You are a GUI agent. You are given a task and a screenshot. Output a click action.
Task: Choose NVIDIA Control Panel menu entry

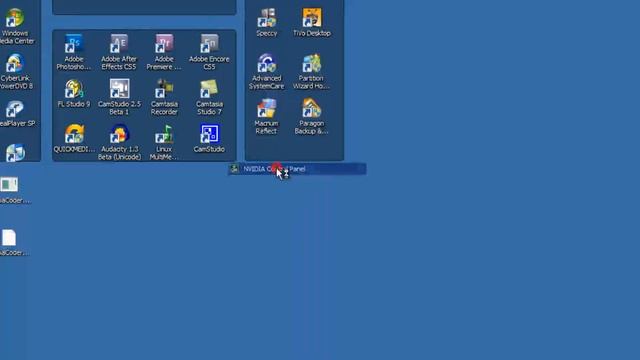tap(297, 169)
